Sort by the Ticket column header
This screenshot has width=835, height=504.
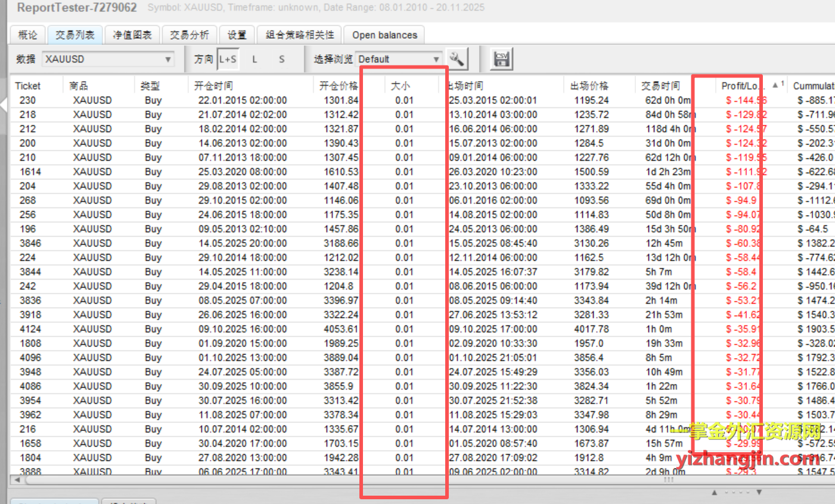(28, 86)
